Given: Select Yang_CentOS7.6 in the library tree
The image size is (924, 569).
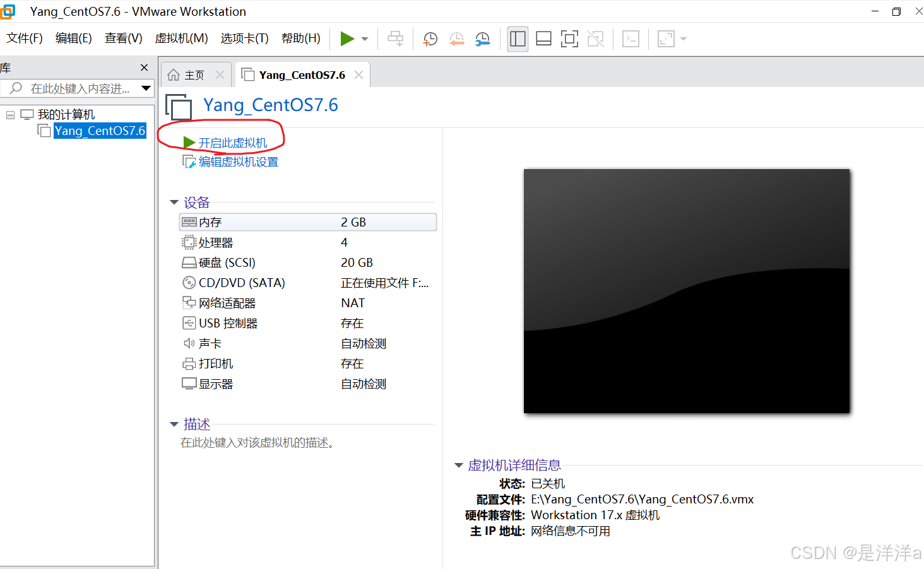Looking at the screenshot, I should 100,131.
